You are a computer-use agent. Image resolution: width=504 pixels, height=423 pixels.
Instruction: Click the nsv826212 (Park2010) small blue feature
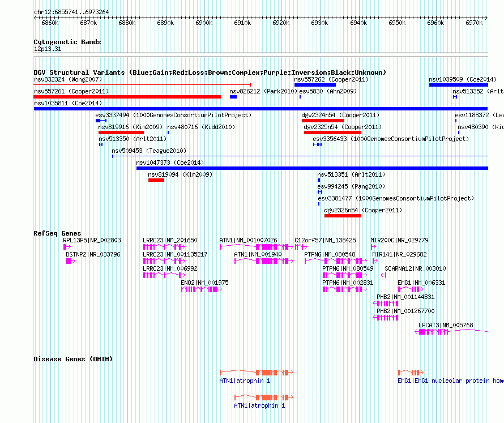pos(233,97)
